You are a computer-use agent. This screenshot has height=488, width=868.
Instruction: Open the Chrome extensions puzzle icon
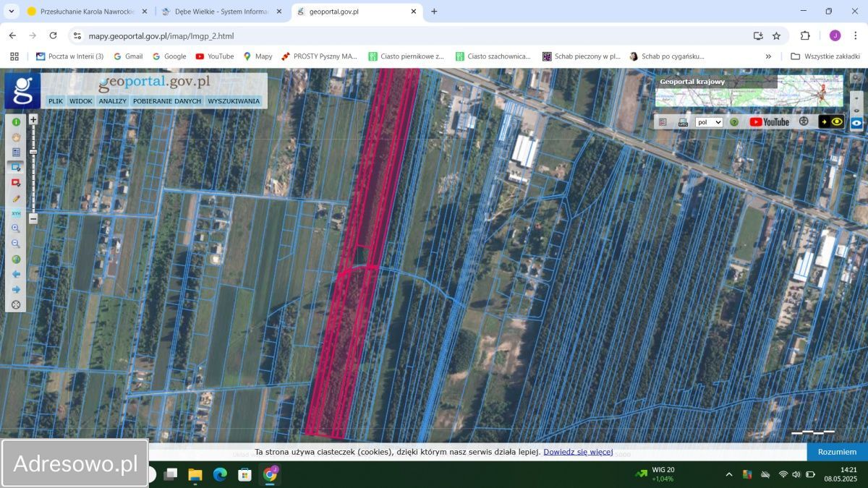pyautogui.click(x=805, y=35)
